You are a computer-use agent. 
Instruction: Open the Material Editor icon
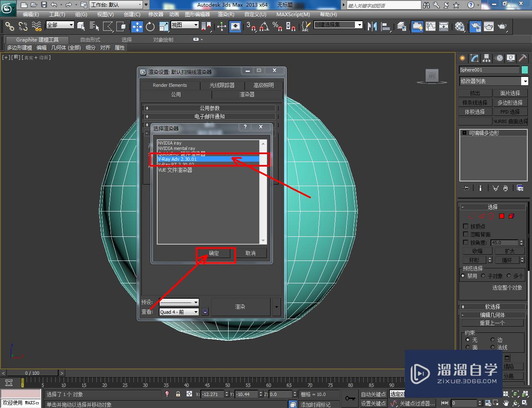pyautogui.click(x=460, y=27)
